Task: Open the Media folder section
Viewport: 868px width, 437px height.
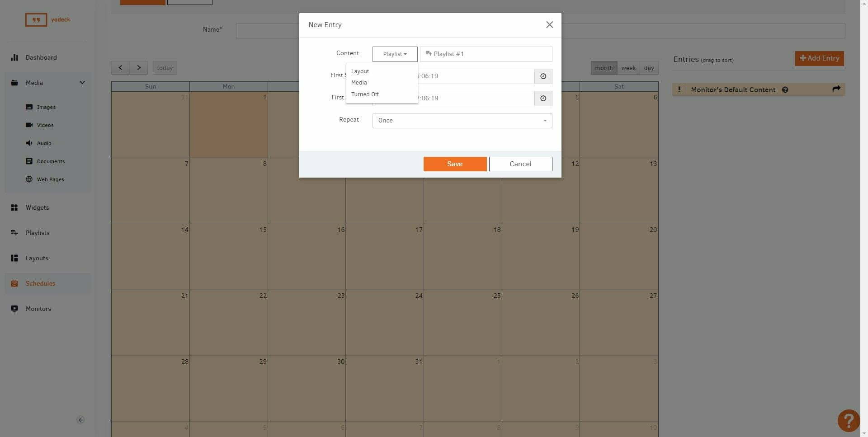Action: click(34, 83)
